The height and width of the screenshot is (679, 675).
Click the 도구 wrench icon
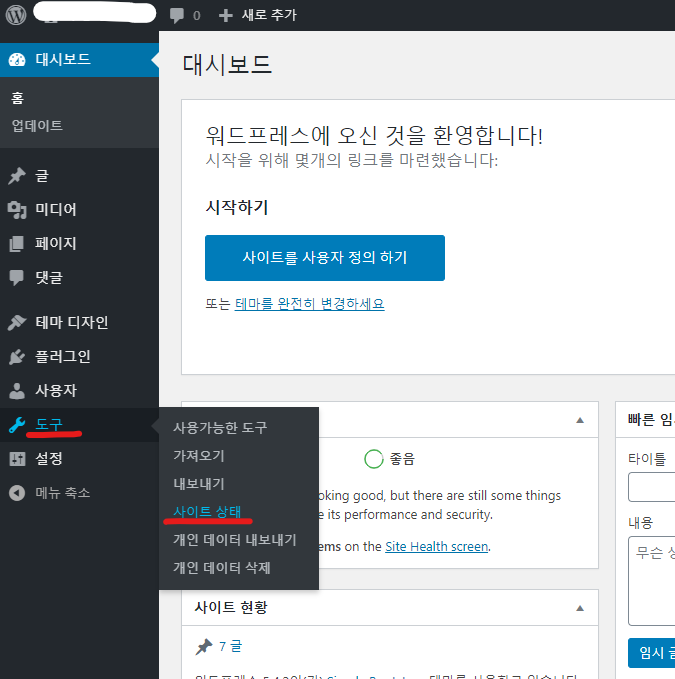click(x=17, y=425)
